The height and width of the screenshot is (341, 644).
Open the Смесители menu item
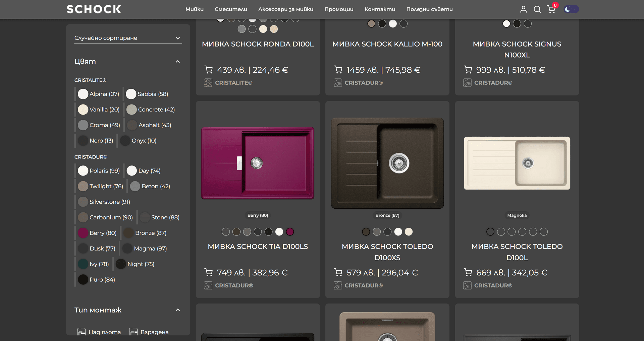coord(231,9)
